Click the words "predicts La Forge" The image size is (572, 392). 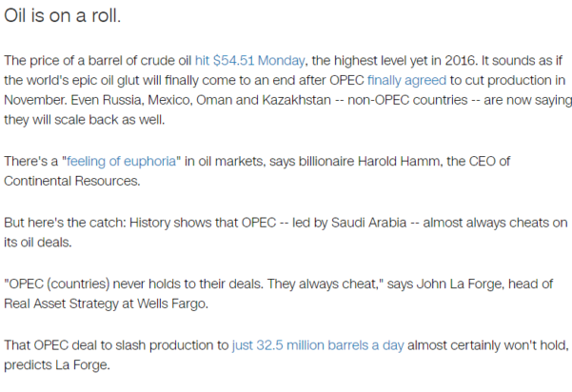click(61, 364)
